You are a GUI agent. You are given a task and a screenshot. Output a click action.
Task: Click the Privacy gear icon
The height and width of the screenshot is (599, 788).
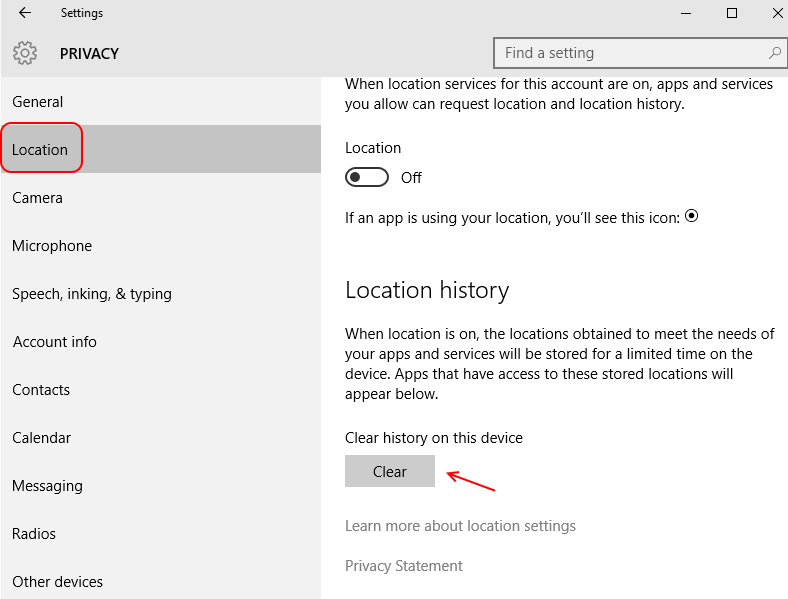[x=25, y=53]
